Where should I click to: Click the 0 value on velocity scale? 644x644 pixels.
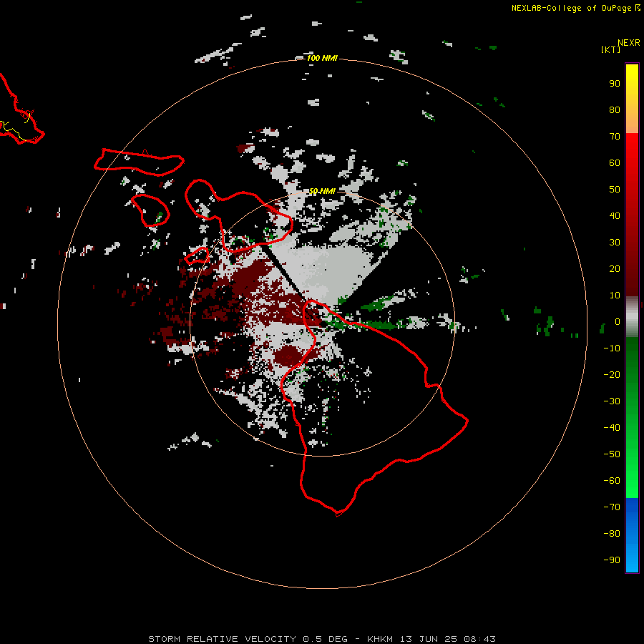(x=618, y=321)
